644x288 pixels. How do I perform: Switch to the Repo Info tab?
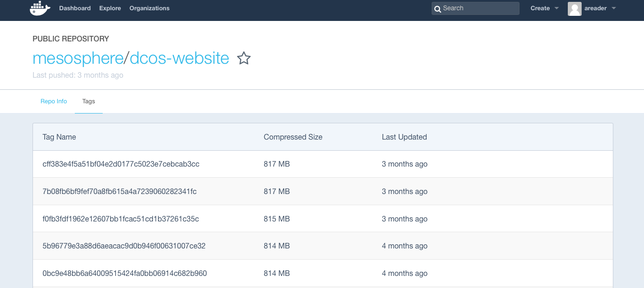(54, 101)
